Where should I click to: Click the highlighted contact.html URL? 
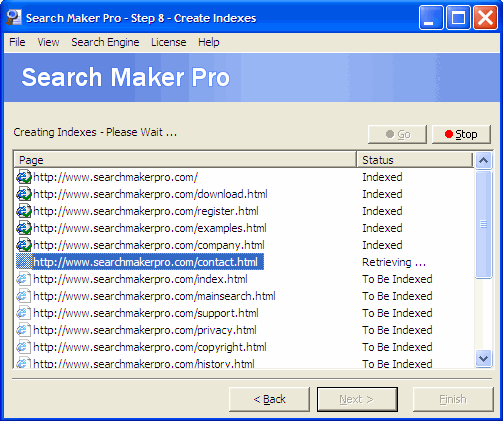click(x=148, y=262)
